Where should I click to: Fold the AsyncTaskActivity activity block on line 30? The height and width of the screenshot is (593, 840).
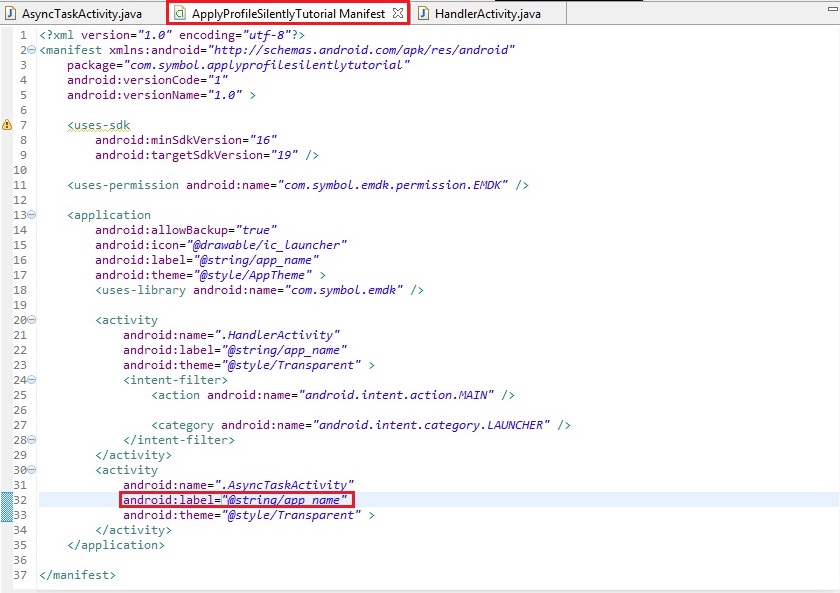tap(32, 470)
